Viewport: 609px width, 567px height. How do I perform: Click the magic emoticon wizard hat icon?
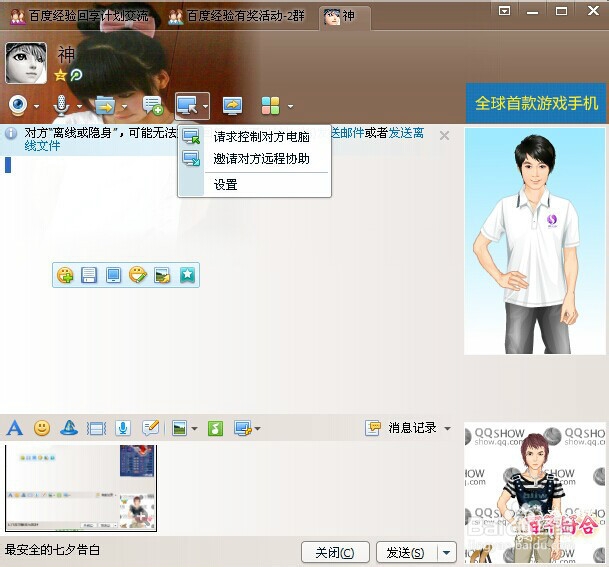pos(69,428)
